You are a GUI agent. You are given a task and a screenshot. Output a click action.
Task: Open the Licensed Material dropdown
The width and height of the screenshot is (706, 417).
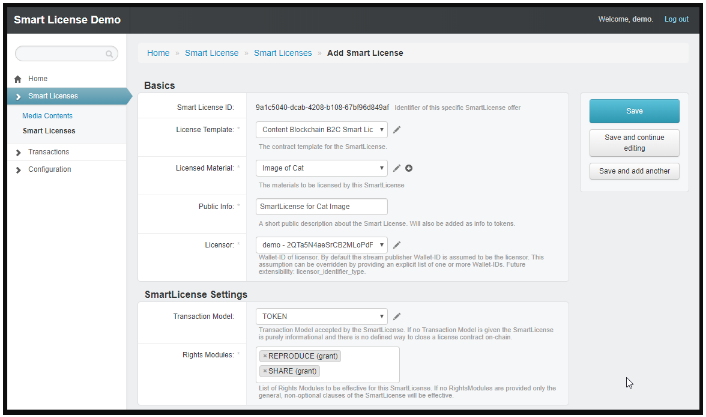[321, 168]
